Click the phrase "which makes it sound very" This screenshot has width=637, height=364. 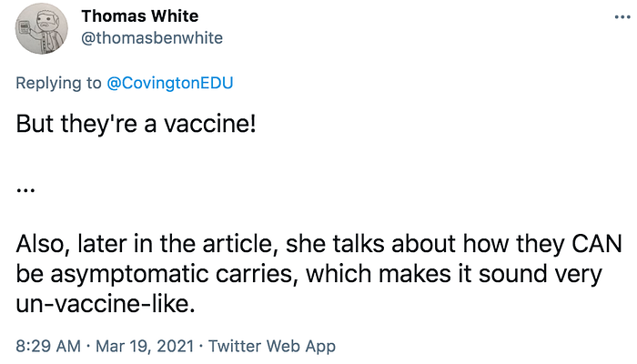(x=453, y=275)
